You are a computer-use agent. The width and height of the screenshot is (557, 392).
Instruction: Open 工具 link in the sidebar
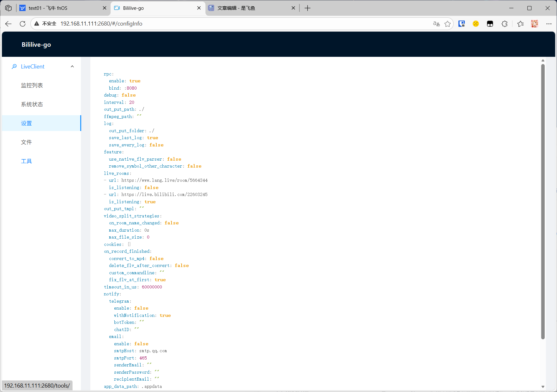point(27,161)
